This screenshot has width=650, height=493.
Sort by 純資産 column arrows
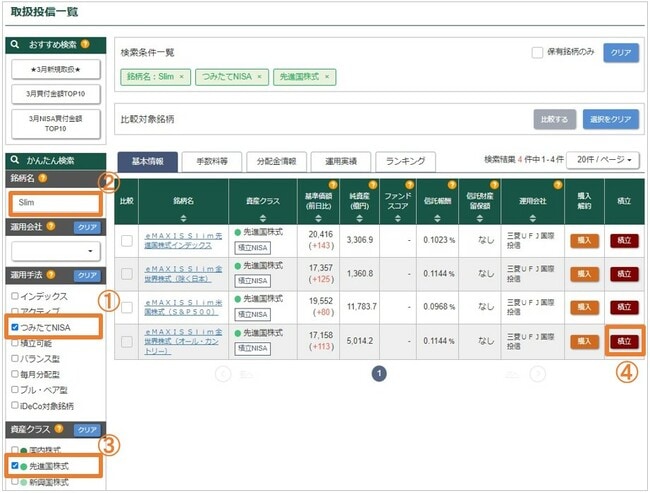[x=359, y=218]
